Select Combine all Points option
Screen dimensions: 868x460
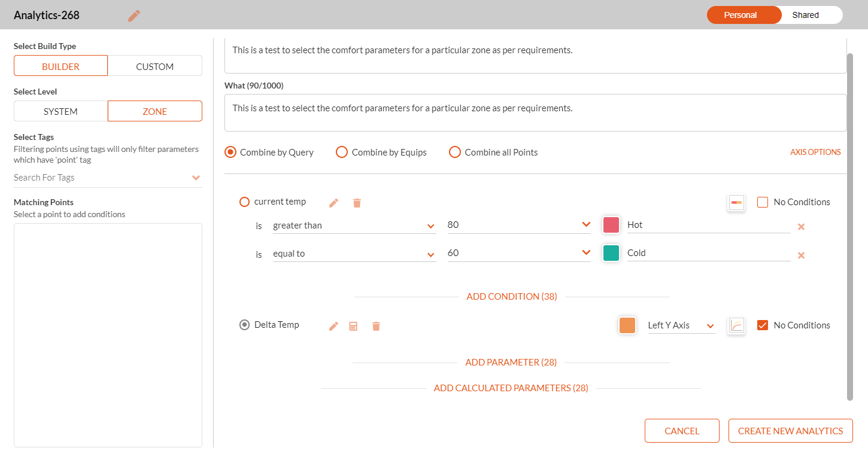click(x=455, y=152)
